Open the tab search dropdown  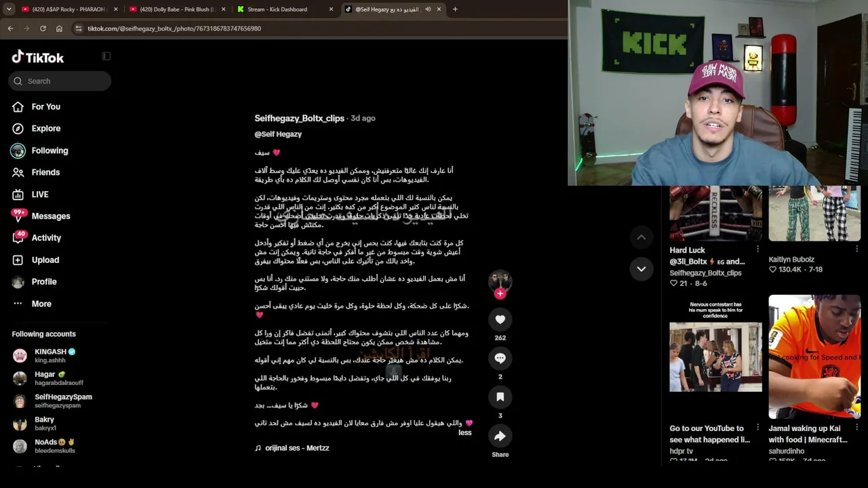click(9, 9)
